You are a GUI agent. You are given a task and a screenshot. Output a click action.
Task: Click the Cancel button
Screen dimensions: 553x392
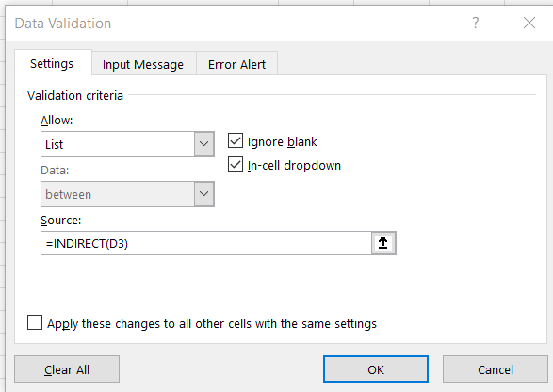(x=496, y=369)
